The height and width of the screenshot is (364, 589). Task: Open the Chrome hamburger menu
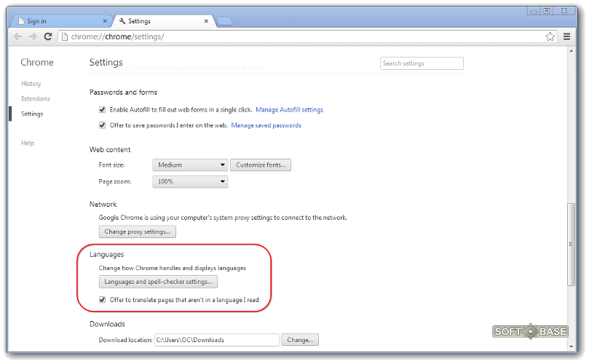[x=567, y=36]
